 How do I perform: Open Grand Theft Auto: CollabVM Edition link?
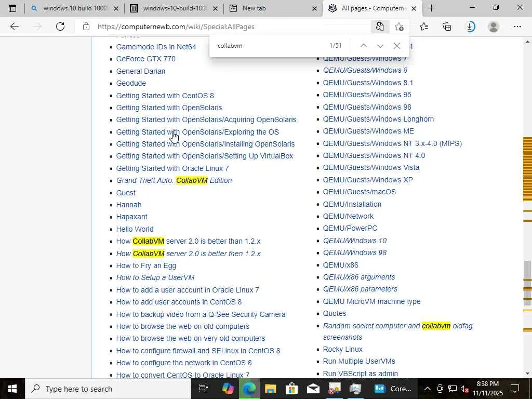tap(174, 180)
